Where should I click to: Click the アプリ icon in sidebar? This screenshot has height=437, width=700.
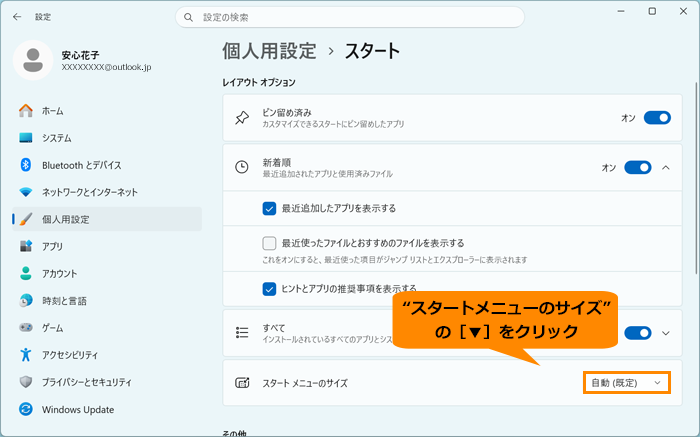[x=26, y=246]
